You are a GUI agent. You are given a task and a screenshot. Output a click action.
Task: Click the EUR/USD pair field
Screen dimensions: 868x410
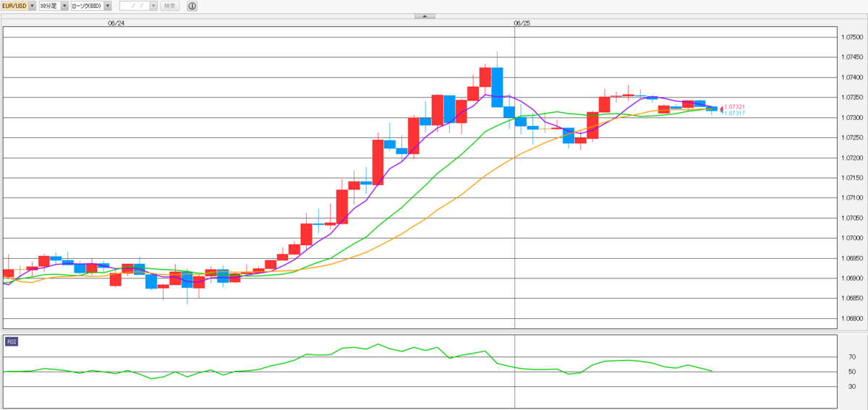pos(14,6)
